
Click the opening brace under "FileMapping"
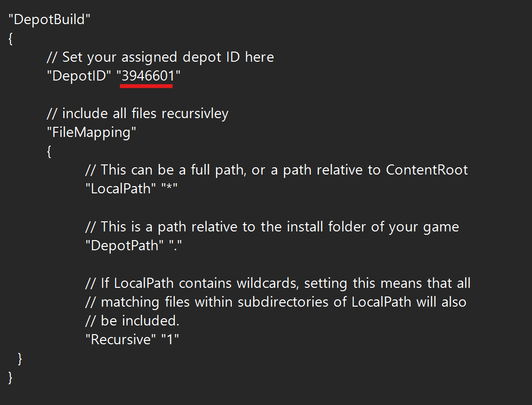coord(49,151)
